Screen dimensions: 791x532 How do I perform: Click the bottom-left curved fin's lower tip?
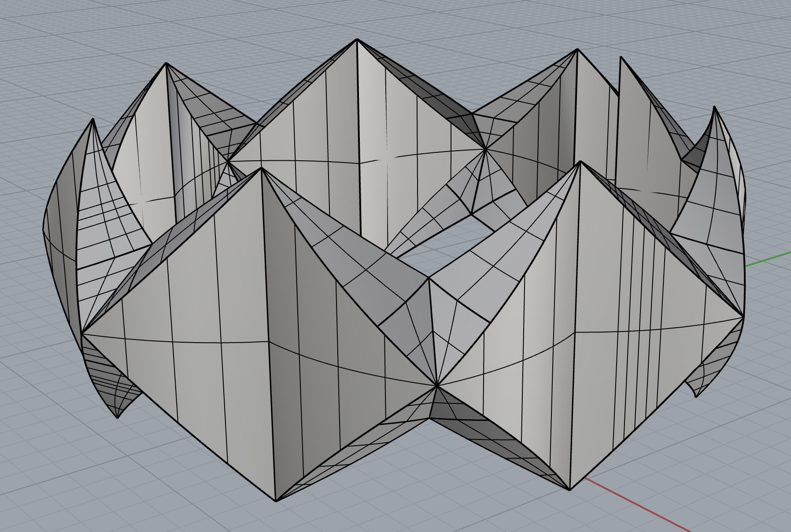click(x=118, y=417)
